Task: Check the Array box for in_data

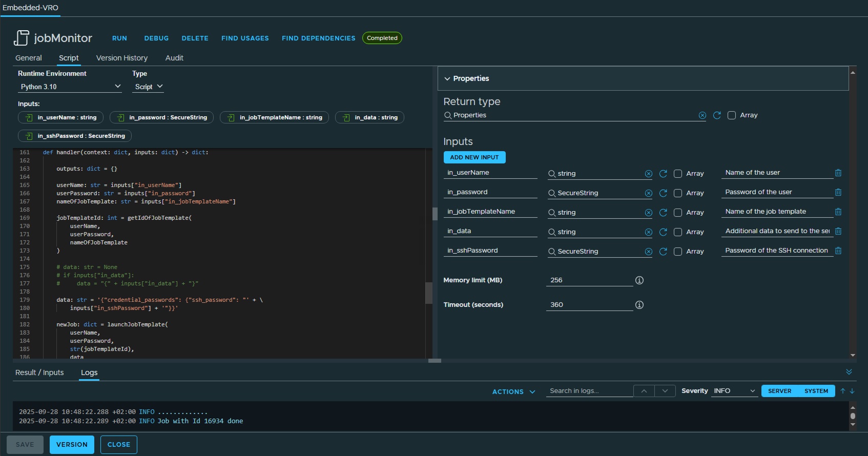Action: (678, 232)
